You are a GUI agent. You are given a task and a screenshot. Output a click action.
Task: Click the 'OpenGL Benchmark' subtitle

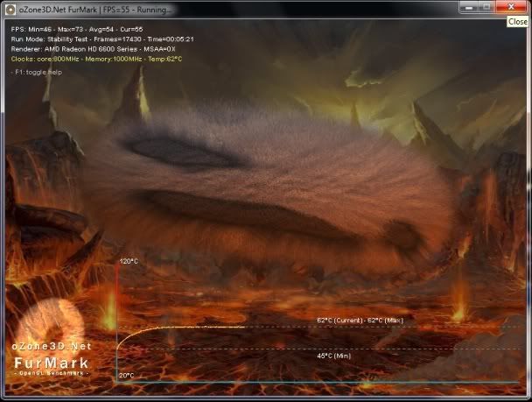tap(52, 373)
